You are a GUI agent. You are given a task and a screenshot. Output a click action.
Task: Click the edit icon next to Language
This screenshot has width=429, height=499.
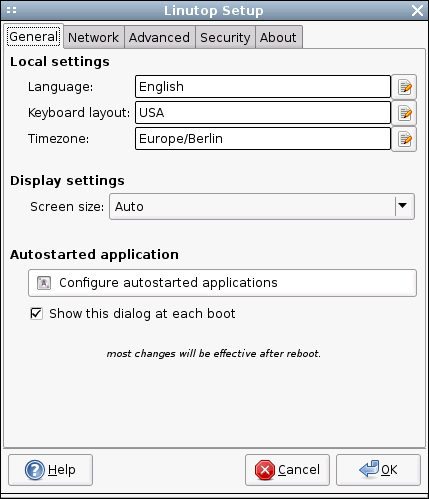[x=404, y=87]
